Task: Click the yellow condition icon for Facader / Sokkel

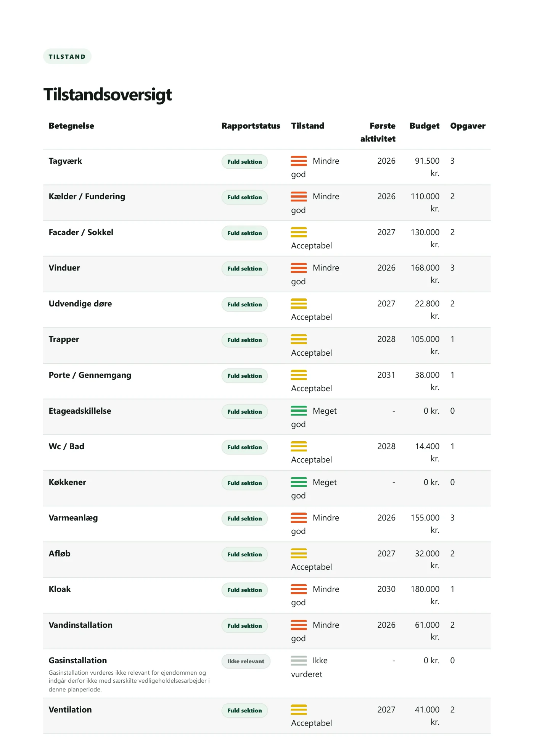Action: point(299,232)
